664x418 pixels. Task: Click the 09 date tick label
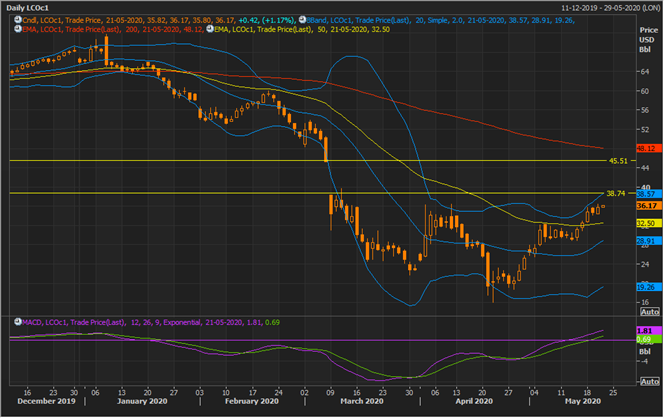tap(330, 393)
